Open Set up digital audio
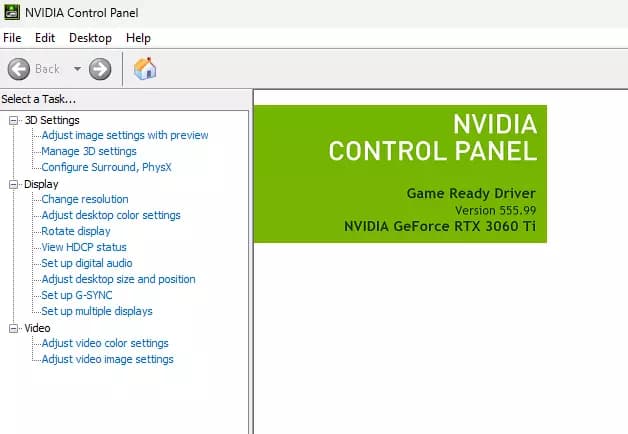628x434 pixels. (x=87, y=263)
